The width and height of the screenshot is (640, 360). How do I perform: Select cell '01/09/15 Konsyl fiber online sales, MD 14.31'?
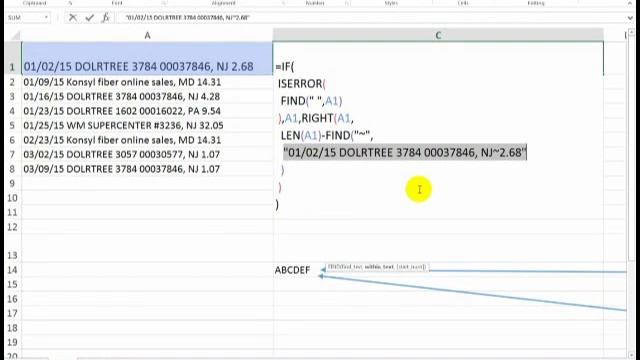[x=147, y=82]
